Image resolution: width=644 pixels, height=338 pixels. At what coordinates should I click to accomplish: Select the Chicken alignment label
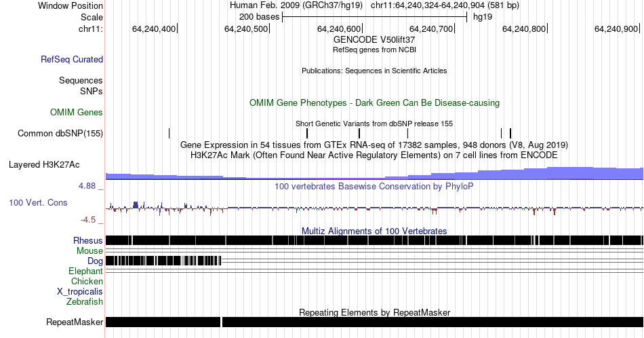87,281
